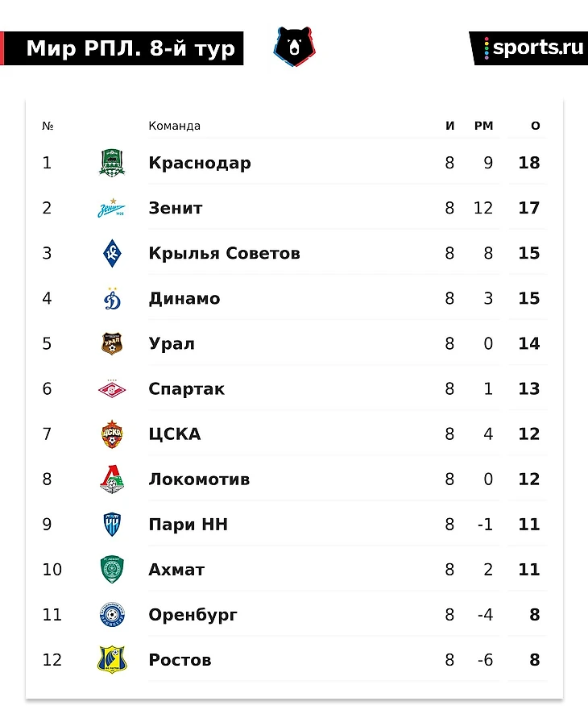Select the Spartak diamond logo
The image size is (588, 718).
(112, 389)
